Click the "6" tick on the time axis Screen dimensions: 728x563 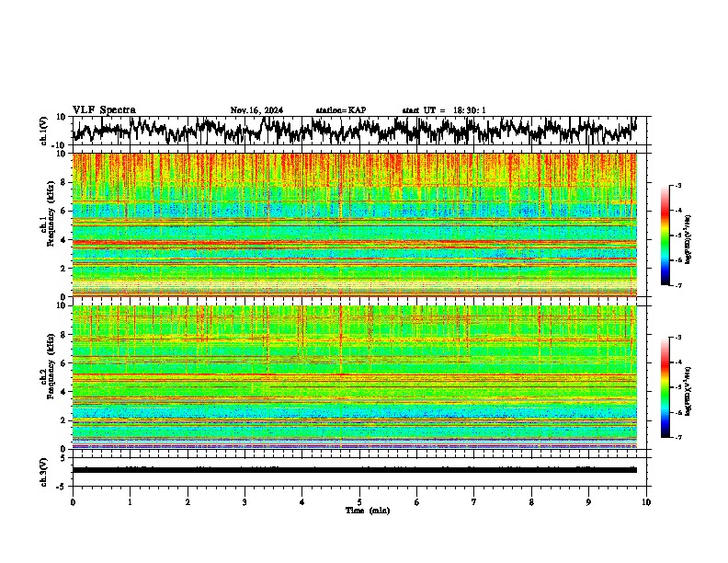coord(416,502)
